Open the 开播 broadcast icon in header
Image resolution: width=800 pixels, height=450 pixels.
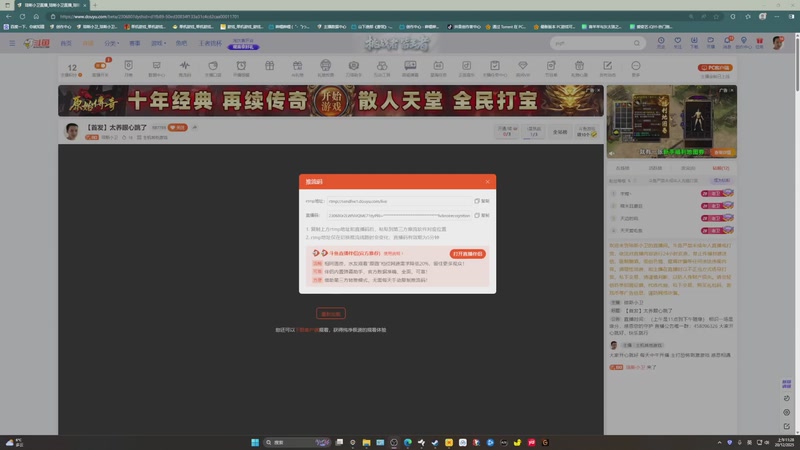coord(710,42)
